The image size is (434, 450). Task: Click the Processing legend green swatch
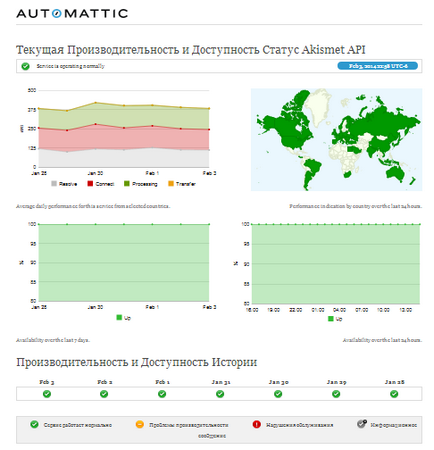127,184
